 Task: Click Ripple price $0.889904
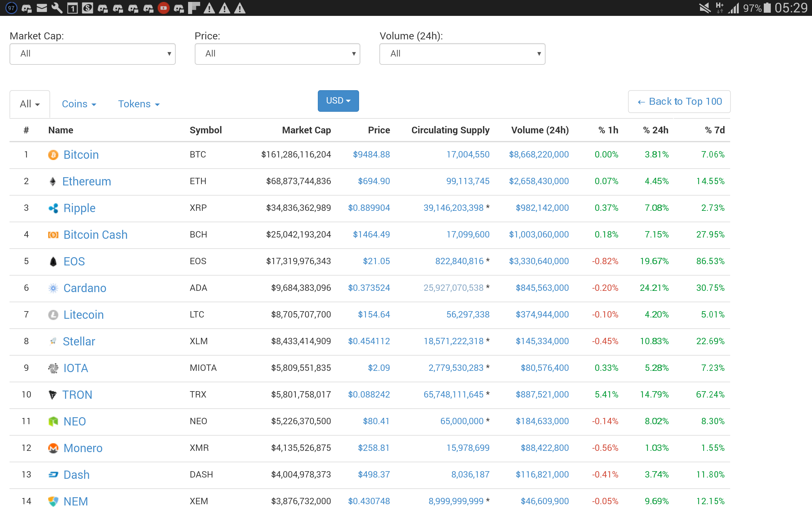(x=369, y=208)
